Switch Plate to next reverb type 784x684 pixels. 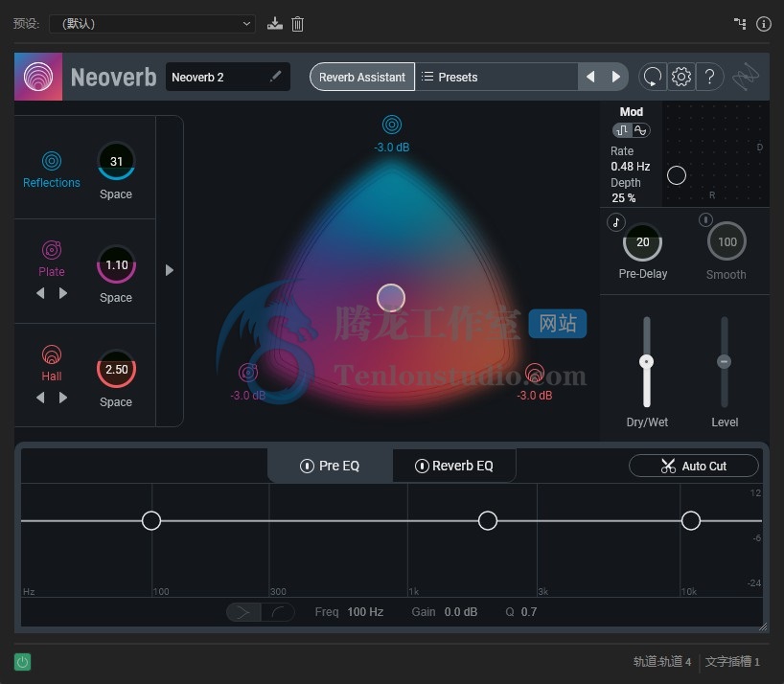tap(63, 293)
